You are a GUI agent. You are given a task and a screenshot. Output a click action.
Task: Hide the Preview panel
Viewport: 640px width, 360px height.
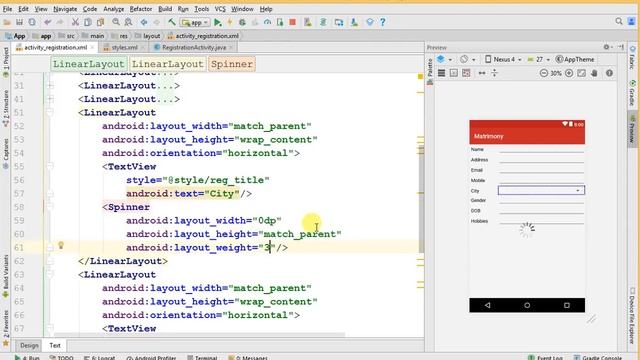[x=620, y=47]
